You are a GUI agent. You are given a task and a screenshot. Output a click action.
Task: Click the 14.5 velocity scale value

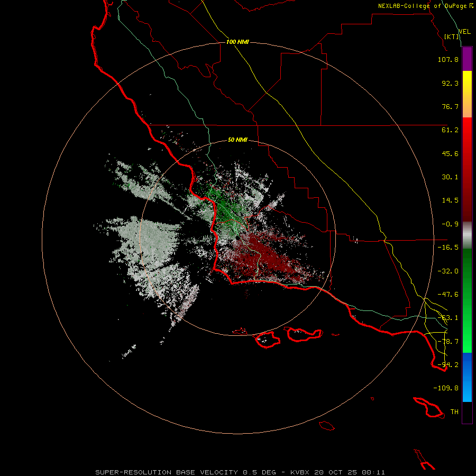pyautogui.click(x=450, y=200)
